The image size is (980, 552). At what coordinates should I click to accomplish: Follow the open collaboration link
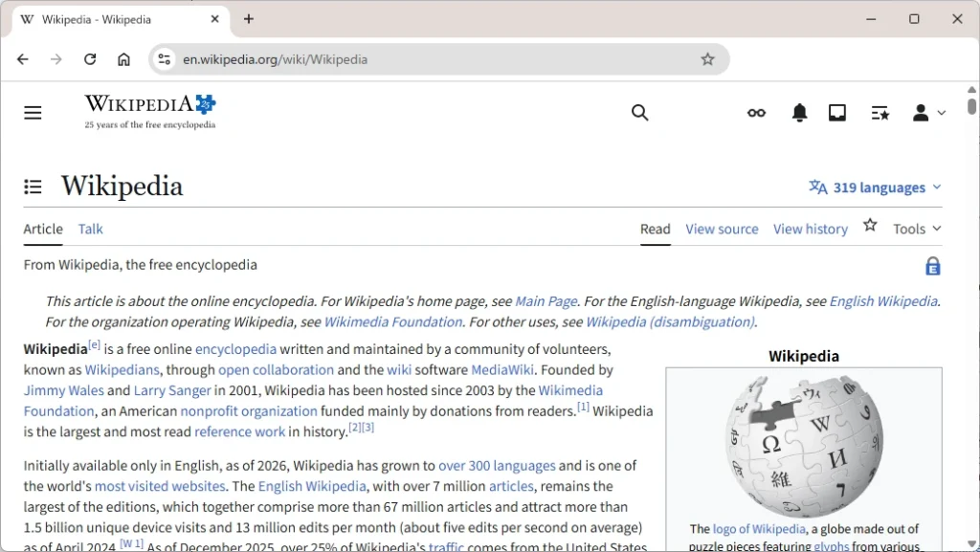coord(276,369)
